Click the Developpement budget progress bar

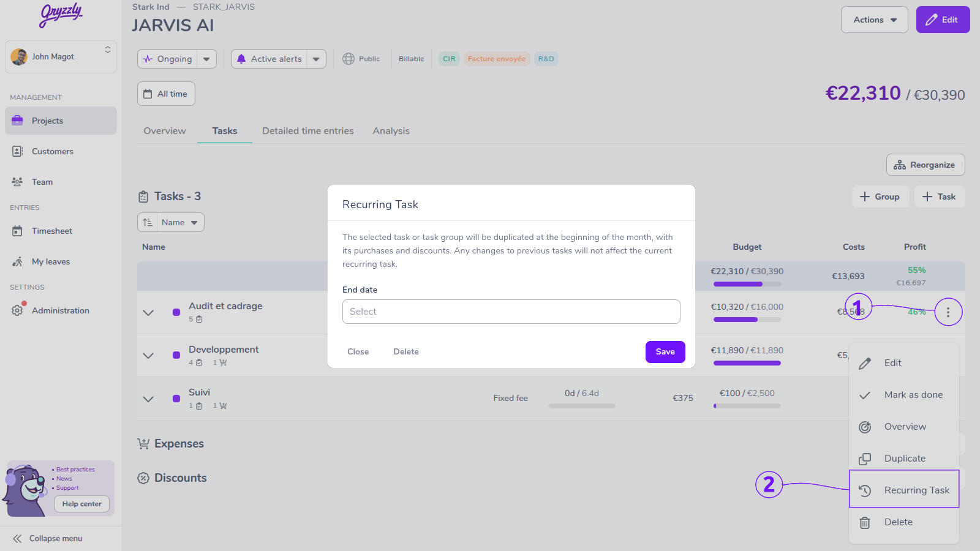click(747, 363)
